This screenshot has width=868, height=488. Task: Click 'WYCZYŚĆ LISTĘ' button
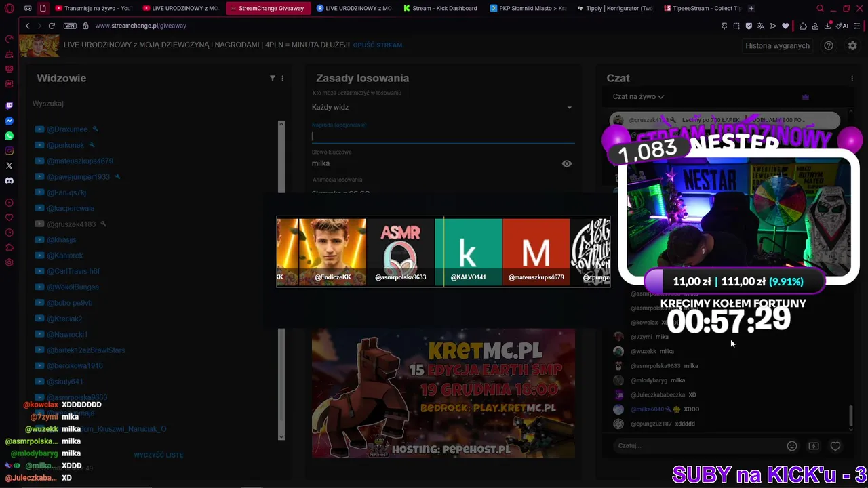pyautogui.click(x=159, y=455)
